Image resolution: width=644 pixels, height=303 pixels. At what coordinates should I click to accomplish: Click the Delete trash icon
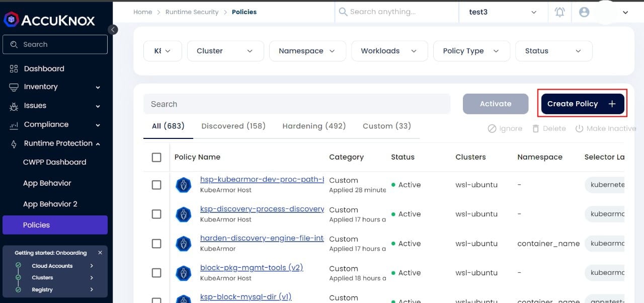pyautogui.click(x=536, y=128)
